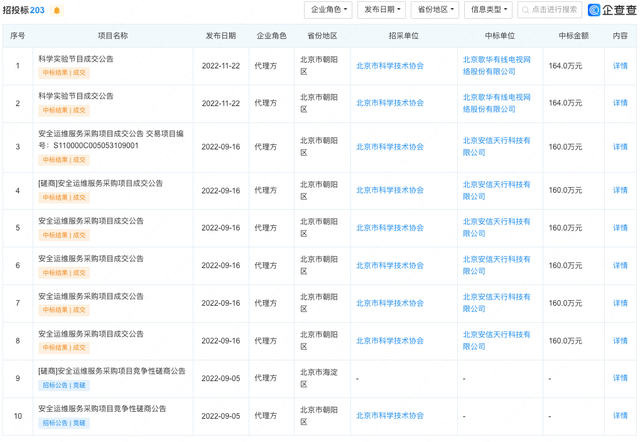Open 详情 for row 9
This screenshot has width=640, height=442.
[x=620, y=378]
